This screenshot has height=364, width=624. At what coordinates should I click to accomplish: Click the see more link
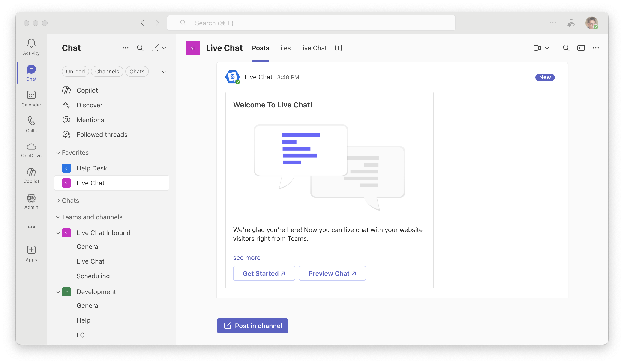pyautogui.click(x=247, y=258)
